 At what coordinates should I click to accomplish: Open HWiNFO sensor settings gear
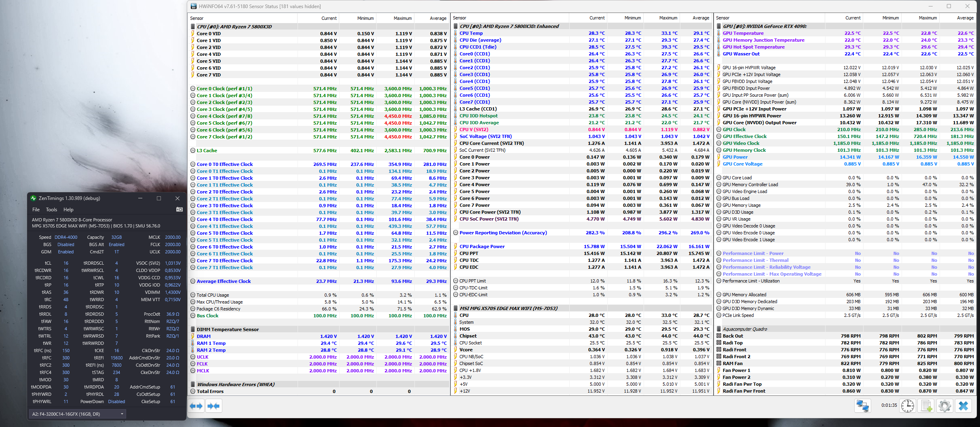945,406
